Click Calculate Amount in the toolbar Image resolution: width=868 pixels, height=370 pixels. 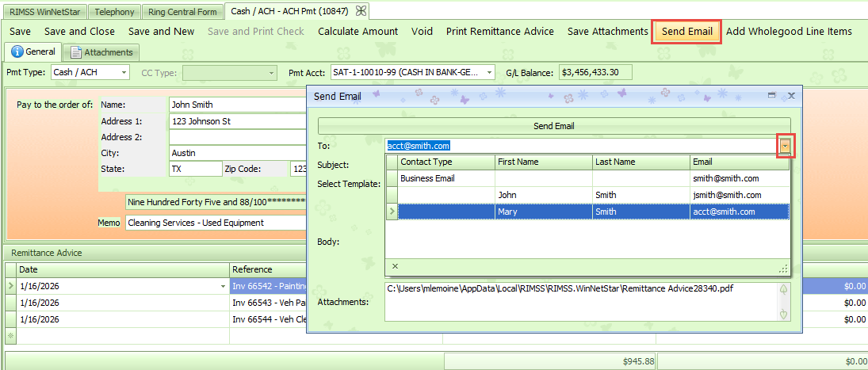click(x=358, y=32)
